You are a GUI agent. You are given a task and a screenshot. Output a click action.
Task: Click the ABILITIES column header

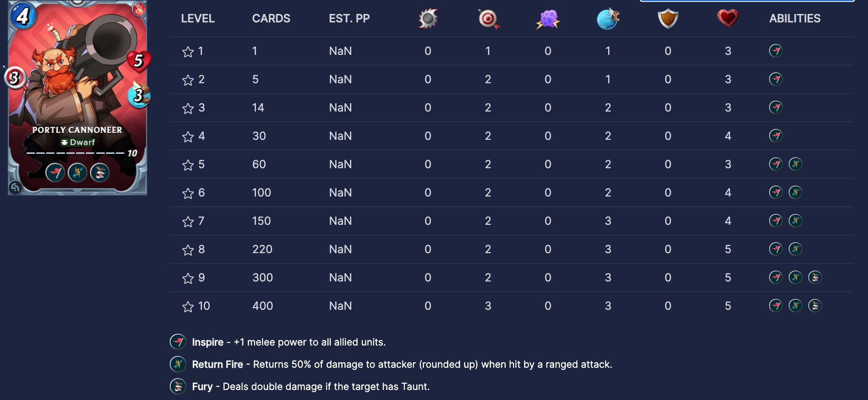(x=794, y=19)
